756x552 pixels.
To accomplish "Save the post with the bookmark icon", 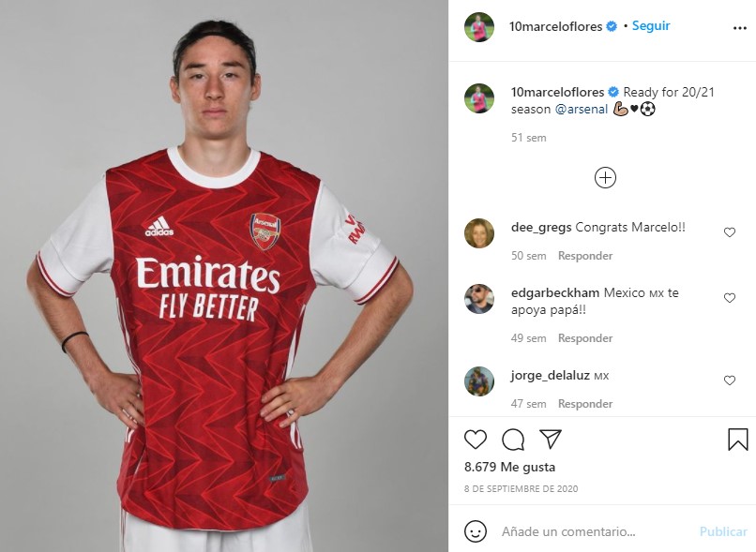I will (x=737, y=440).
